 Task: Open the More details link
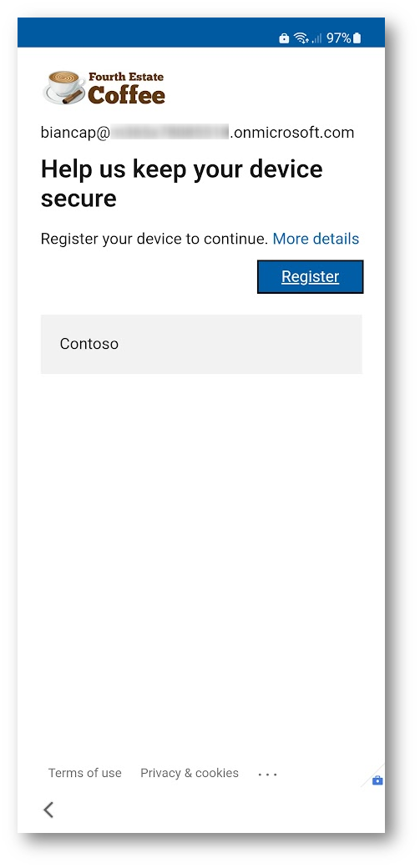tap(316, 239)
